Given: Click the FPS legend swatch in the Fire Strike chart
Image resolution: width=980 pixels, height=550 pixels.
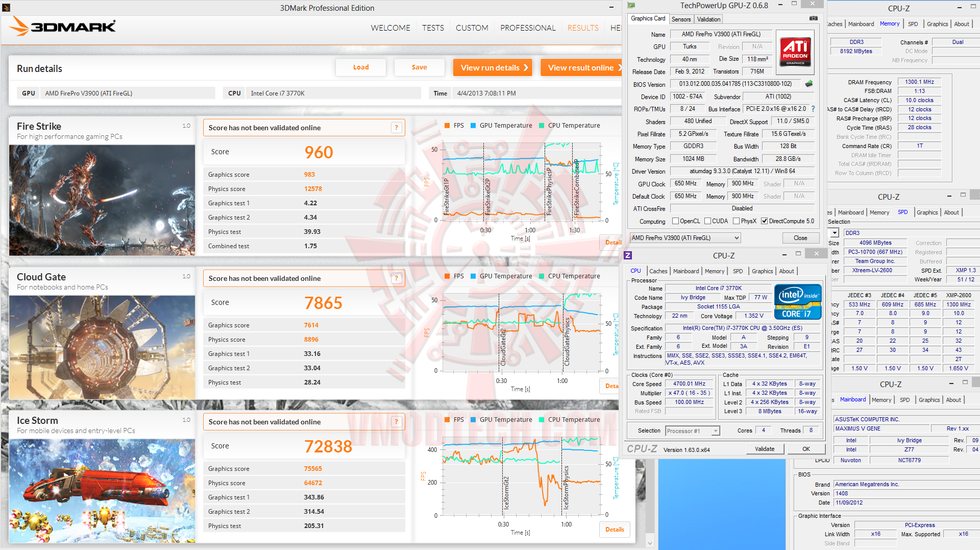Looking at the screenshot, I should point(447,126).
